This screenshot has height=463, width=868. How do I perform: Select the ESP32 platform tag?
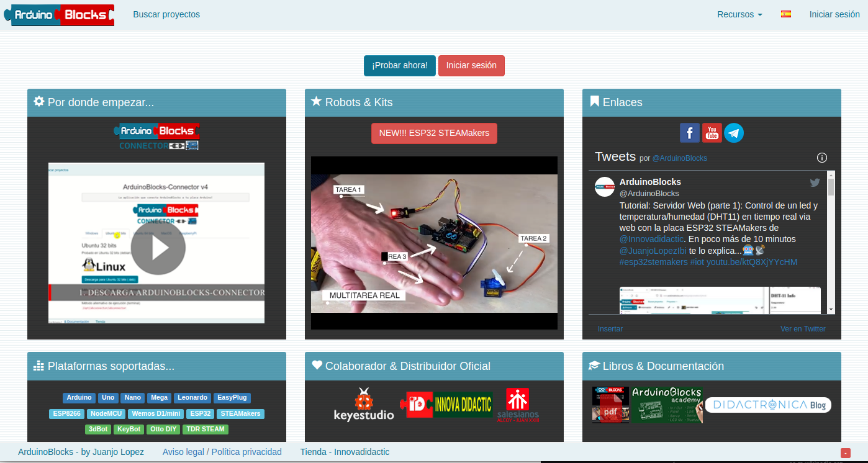click(201, 413)
